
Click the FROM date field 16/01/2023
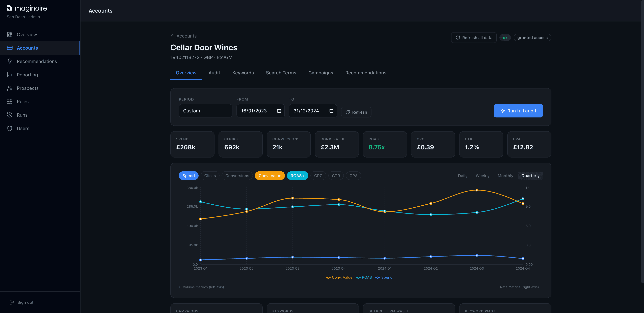click(x=260, y=111)
